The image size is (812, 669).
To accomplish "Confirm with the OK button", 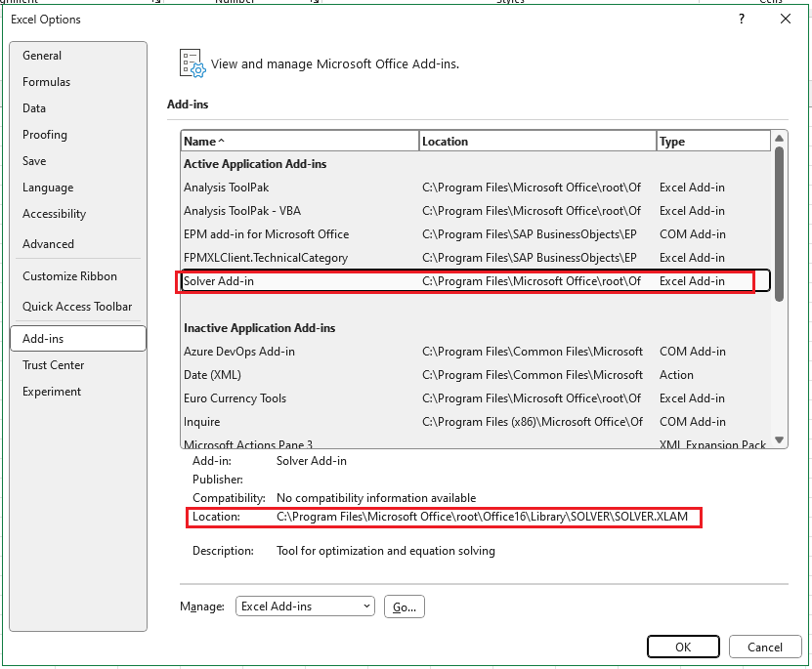I will pos(683,647).
